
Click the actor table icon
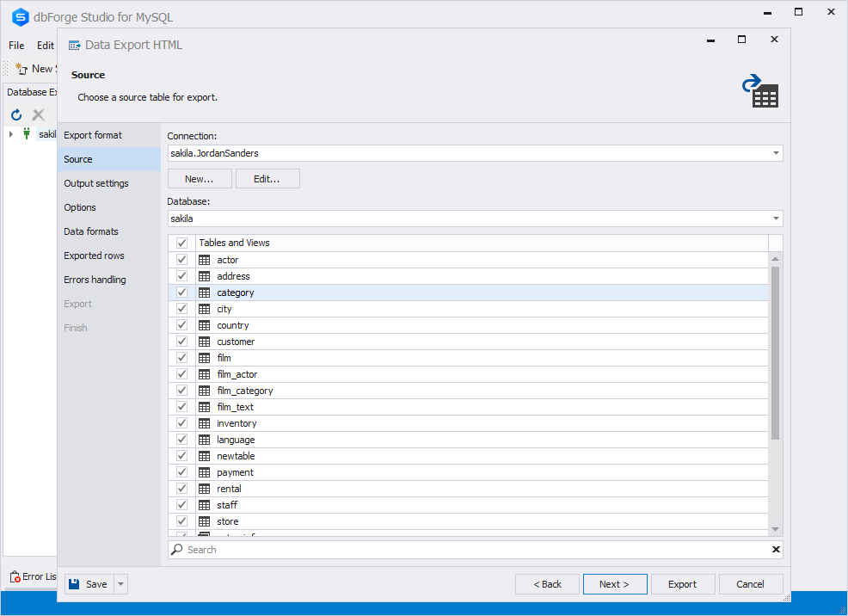205,260
